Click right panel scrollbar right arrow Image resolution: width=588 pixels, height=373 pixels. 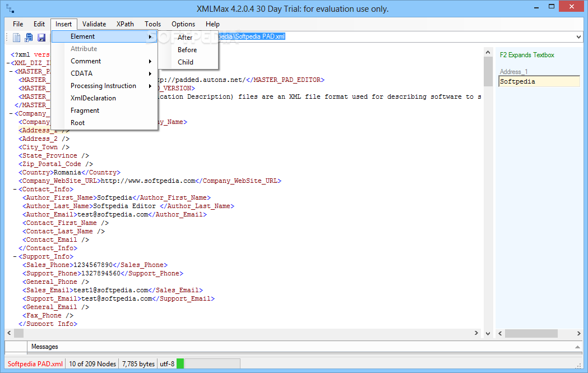578,333
